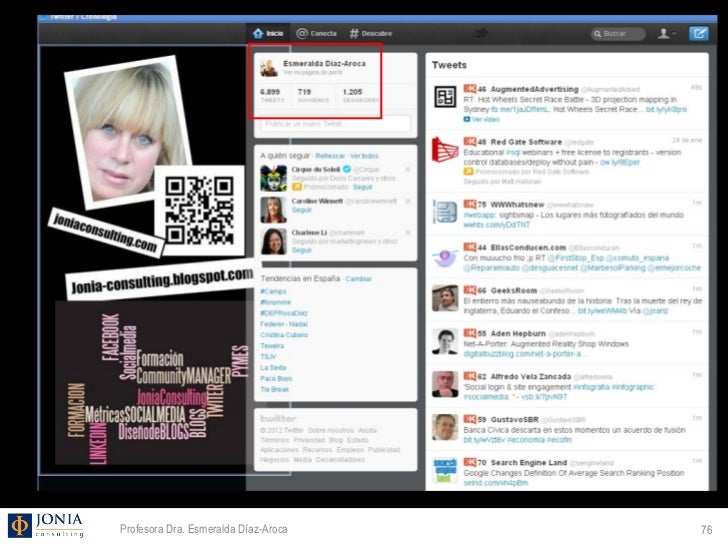View the 1.205 seguidores count
This screenshot has width=728, height=546.
coord(361,95)
